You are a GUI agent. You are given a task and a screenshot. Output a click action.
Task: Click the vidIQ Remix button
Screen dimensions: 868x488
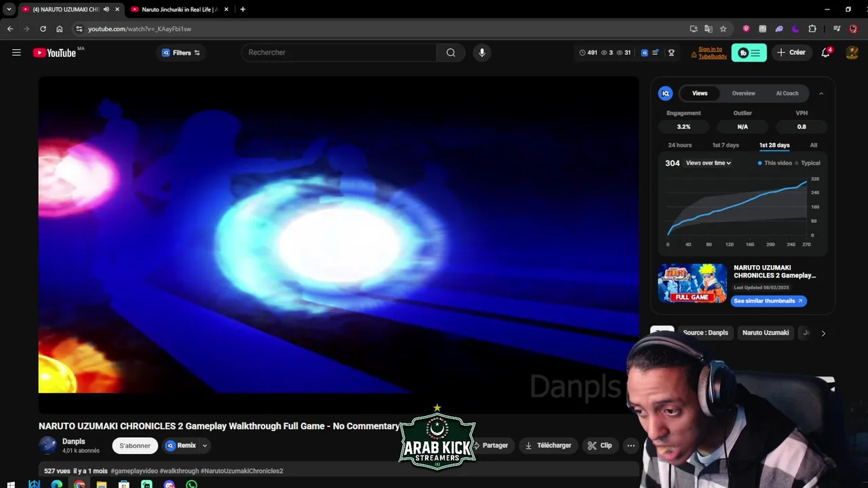[181, 445]
